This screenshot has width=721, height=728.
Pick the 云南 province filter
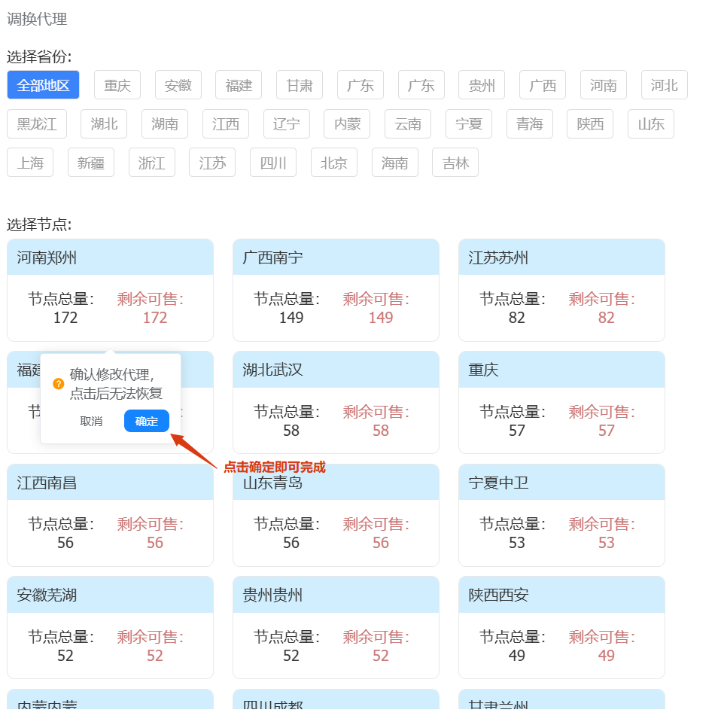[408, 124]
